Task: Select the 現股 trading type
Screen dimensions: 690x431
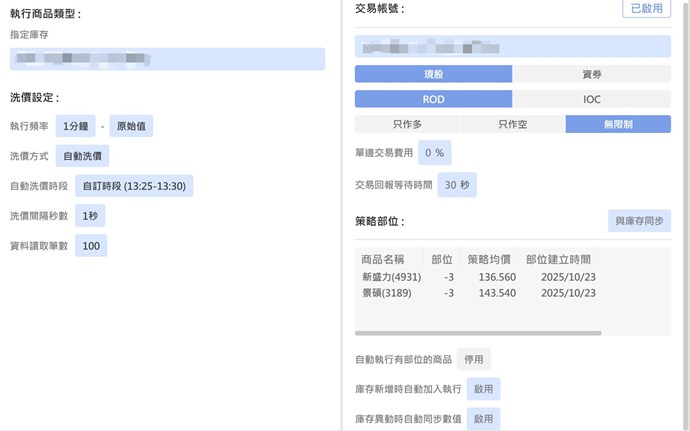Action: point(433,74)
